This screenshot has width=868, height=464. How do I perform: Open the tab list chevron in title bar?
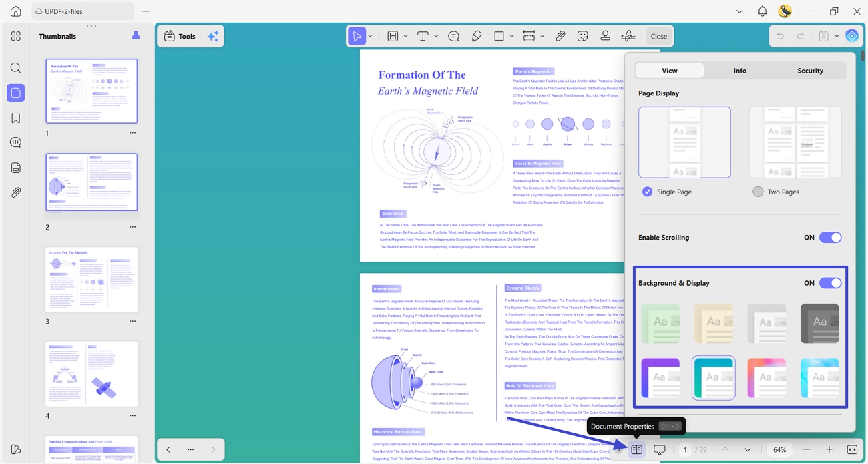(x=739, y=11)
